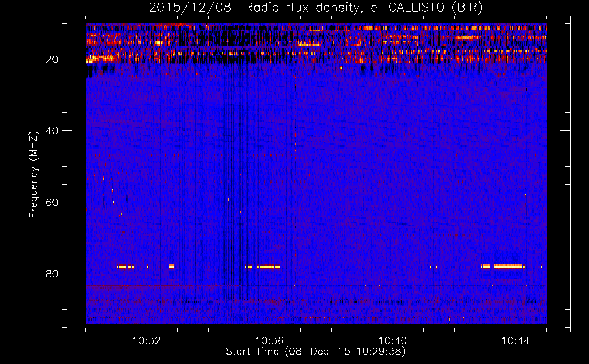Click the 20 MHz frequency tick label
The width and height of the screenshot is (589, 364).
(52, 59)
